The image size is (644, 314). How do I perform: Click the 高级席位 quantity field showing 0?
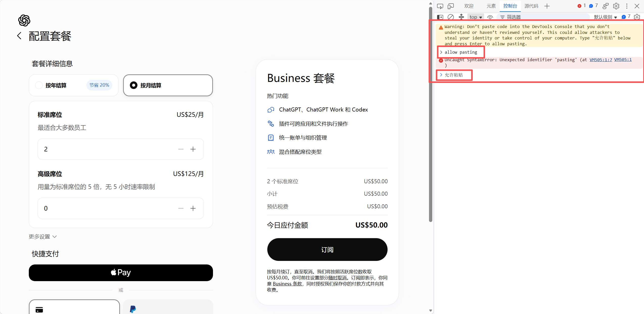[121, 208]
